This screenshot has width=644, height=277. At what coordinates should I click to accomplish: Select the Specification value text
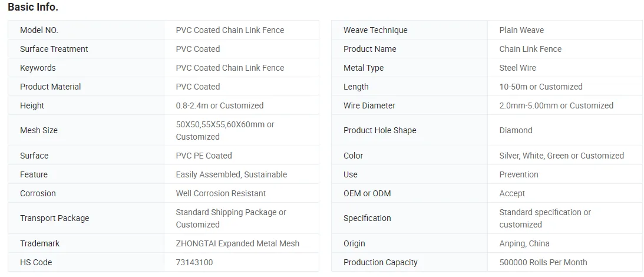(x=544, y=218)
